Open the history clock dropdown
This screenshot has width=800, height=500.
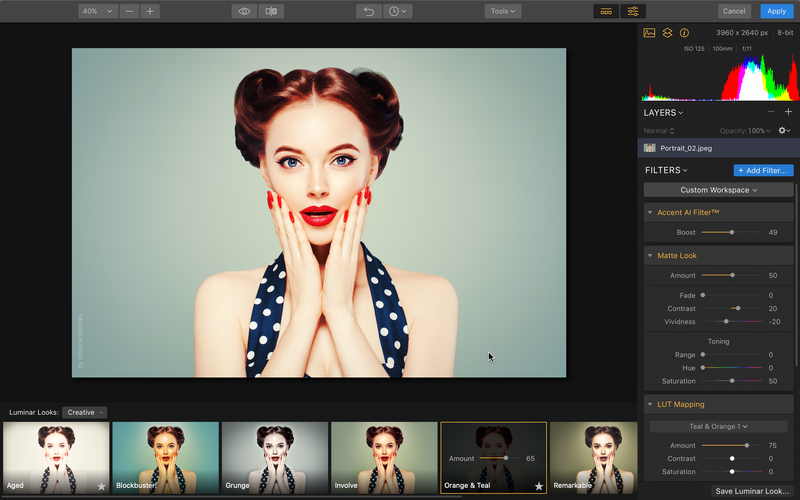(397, 11)
